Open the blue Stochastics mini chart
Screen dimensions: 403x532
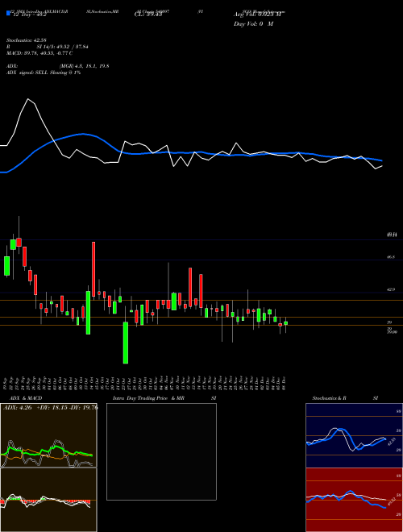pyautogui.click(x=354, y=435)
